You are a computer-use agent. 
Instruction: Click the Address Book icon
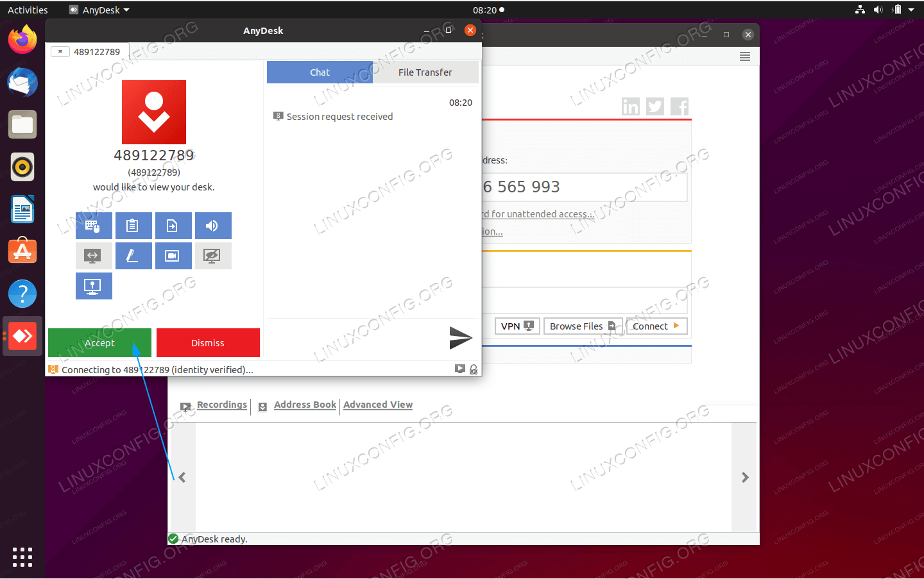coord(262,407)
